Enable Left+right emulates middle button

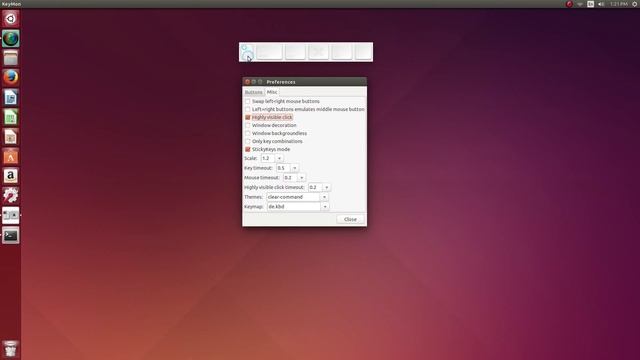pos(247,109)
